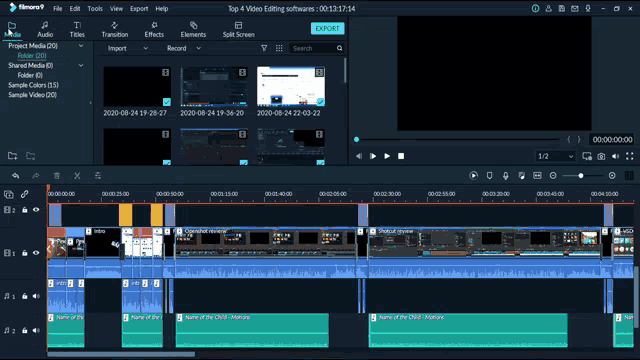Stop the preview playback
Image resolution: width=640 pixels, height=360 pixels.
point(401,156)
